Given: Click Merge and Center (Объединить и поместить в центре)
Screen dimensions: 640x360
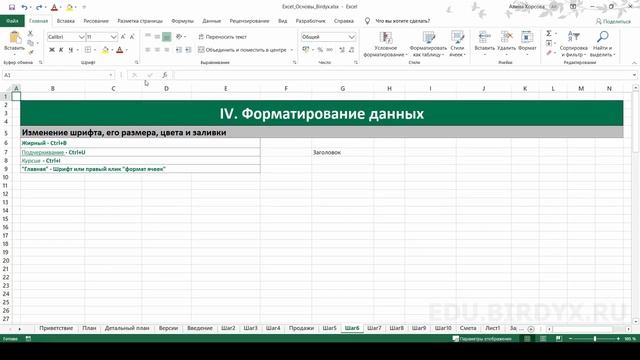Looking at the screenshot, I should (242, 50).
